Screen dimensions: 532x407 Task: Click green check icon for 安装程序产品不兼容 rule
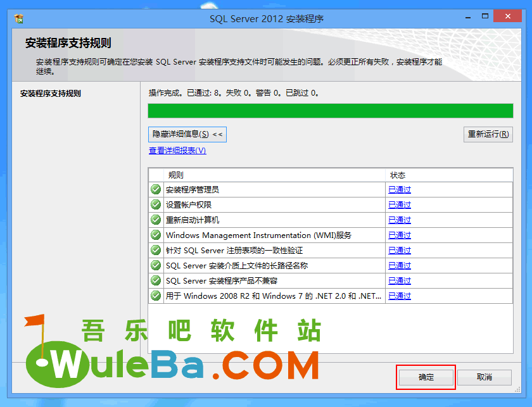pyautogui.click(x=156, y=280)
